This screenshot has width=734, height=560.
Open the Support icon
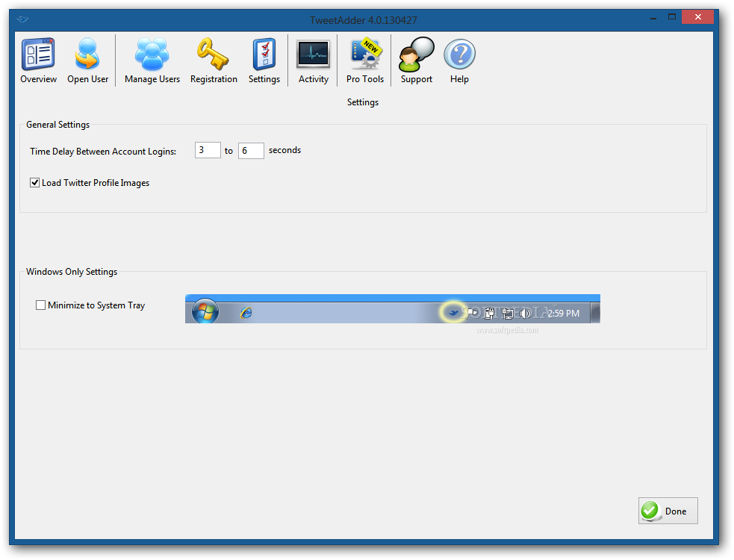point(416,61)
